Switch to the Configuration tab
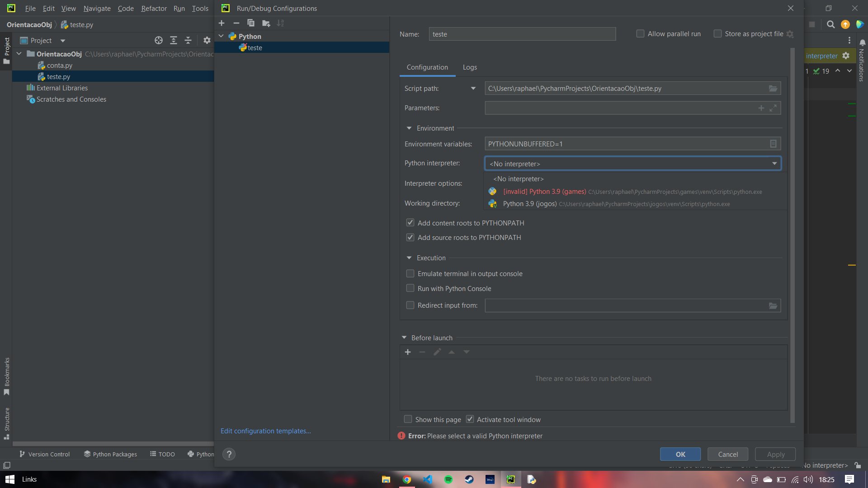 pos(427,67)
